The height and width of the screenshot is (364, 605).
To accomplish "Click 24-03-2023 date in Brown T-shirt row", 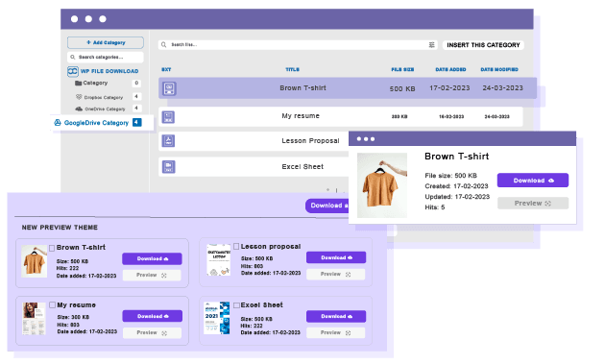I will pos(503,88).
